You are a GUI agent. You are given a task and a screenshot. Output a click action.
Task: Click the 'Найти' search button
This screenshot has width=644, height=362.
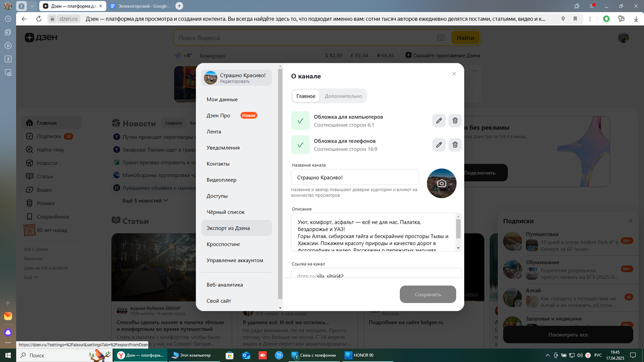[x=465, y=38]
